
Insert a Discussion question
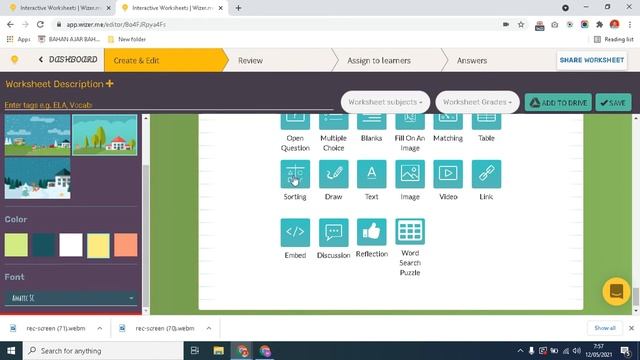(333, 233)
